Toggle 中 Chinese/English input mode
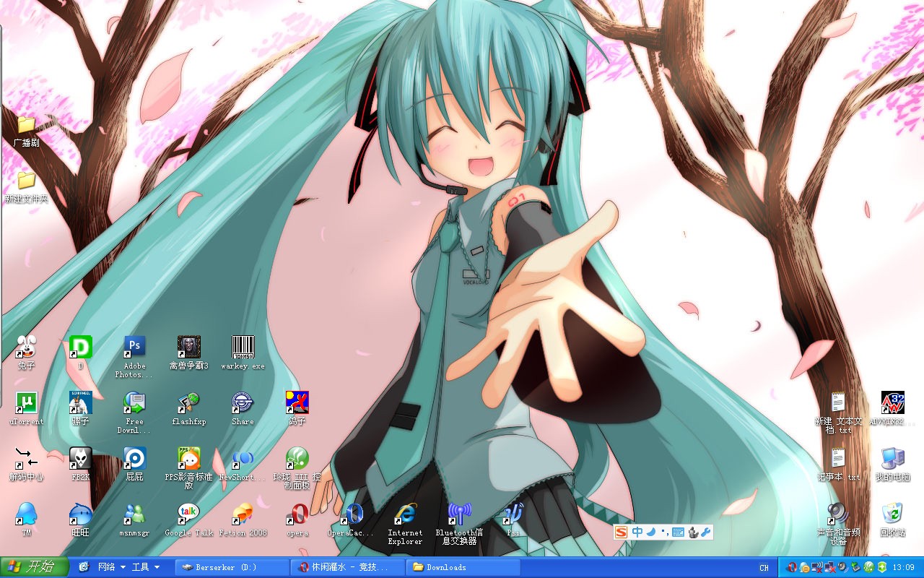924x578 pixels. point(637,532)
